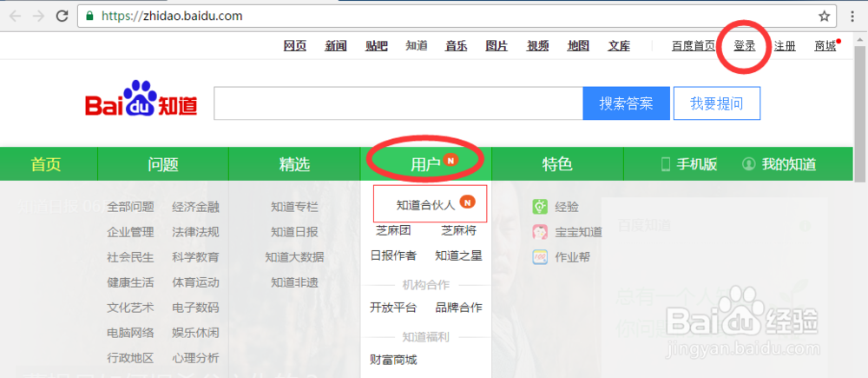This screenshot has height=378, width=868.
Task: Open 知道非遗 menu entry
Action: (294, 282)
